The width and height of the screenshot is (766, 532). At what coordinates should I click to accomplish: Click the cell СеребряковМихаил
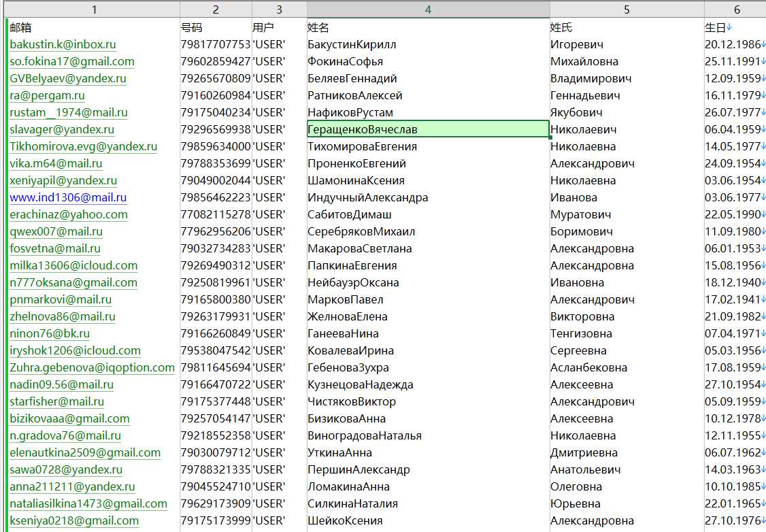tap(428, 231)
